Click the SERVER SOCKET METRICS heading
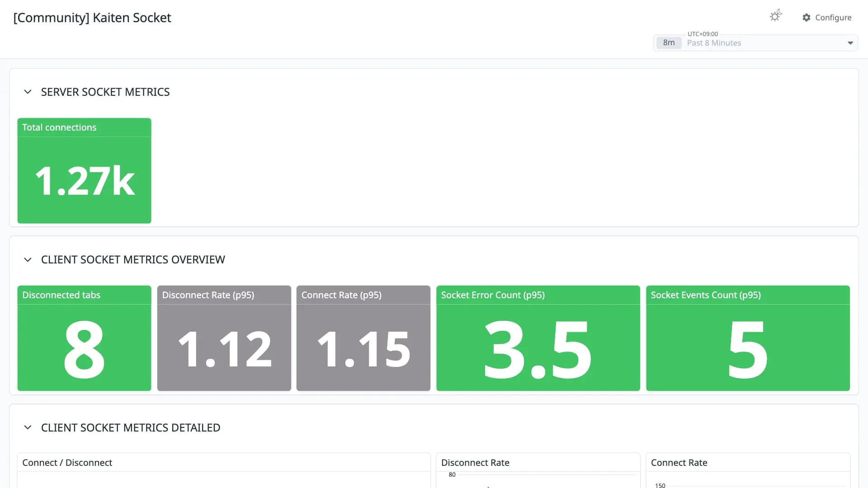This screenshot has height=488, width=868. (x=105, y=92)
